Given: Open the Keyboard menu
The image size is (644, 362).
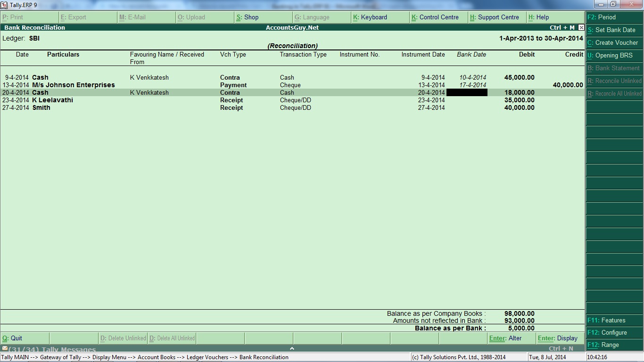Looking at the screenshot, I should point(380,17).
